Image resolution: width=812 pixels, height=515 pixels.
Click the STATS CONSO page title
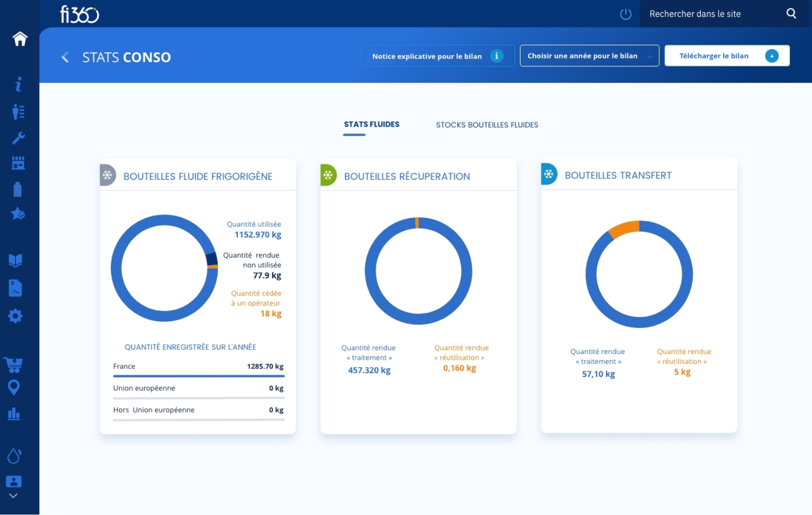coord(127,57)
